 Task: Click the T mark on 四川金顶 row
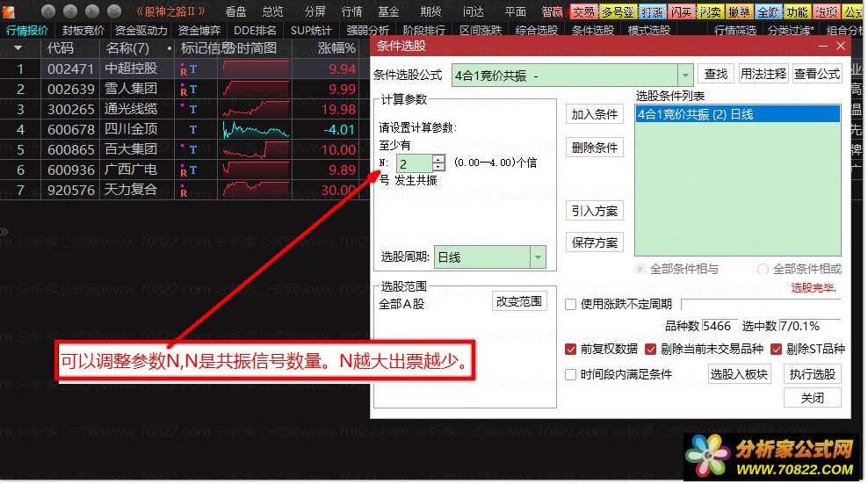pos(192,130)
